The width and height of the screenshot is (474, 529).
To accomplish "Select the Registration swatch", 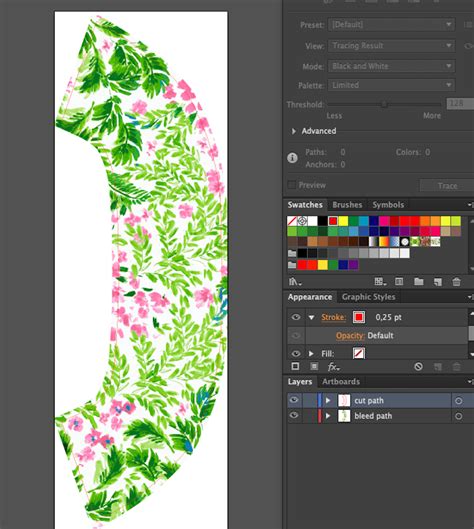I will tap(302, 221).
